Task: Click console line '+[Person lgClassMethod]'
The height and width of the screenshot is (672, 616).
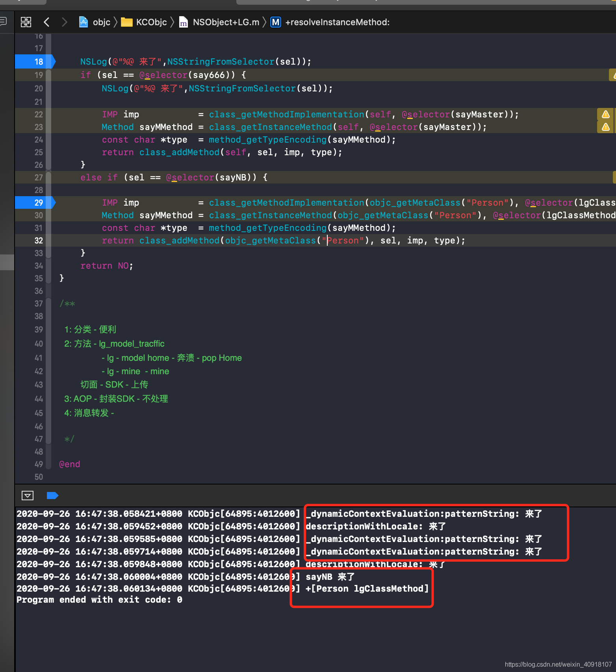Action: (367, 588)
